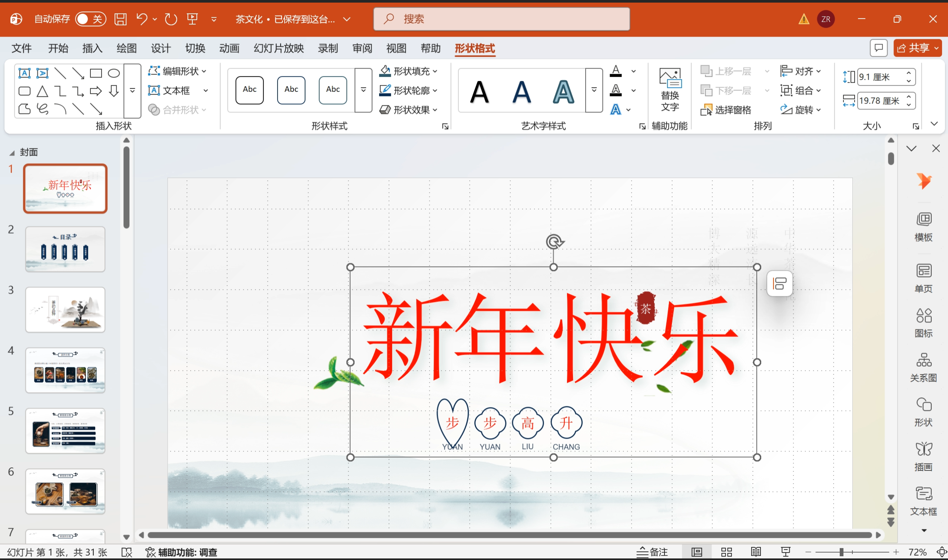Open the Relationship Diagram (关系图) panel
Viewport: 948px width, 560px height.
pyautogui.click(x=924, y=367)
